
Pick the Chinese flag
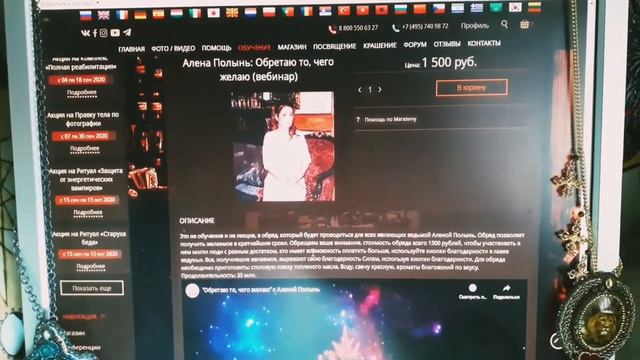[420, 9]
